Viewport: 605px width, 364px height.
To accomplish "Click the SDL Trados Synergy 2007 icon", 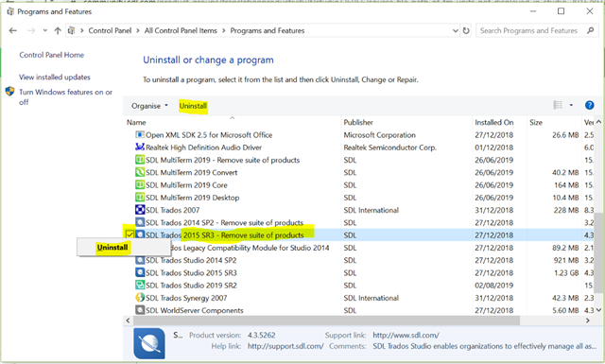I will (140, 298).
